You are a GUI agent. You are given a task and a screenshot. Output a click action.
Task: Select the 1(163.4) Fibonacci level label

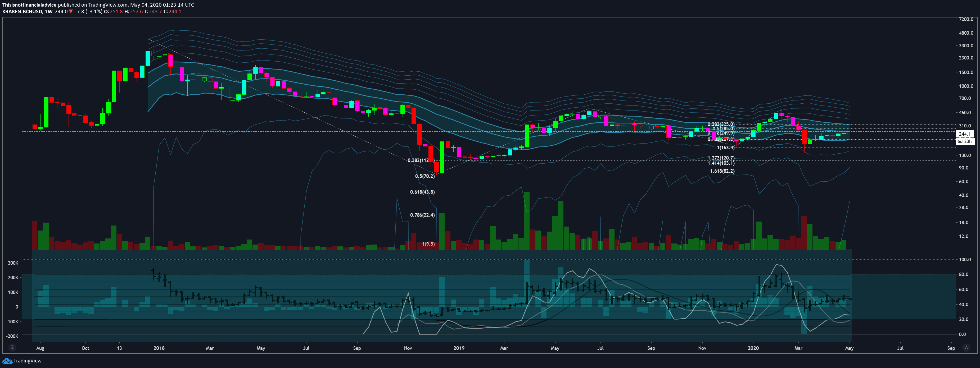726,148
